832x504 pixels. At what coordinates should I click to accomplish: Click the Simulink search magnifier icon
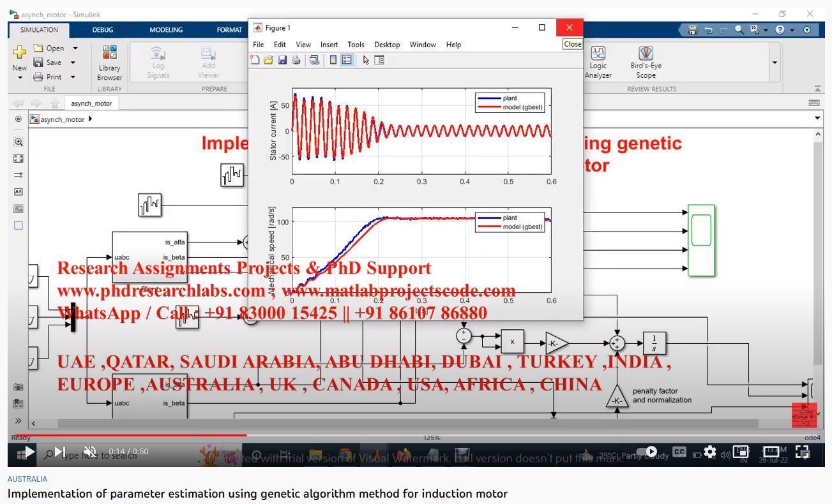pos(739,29)
